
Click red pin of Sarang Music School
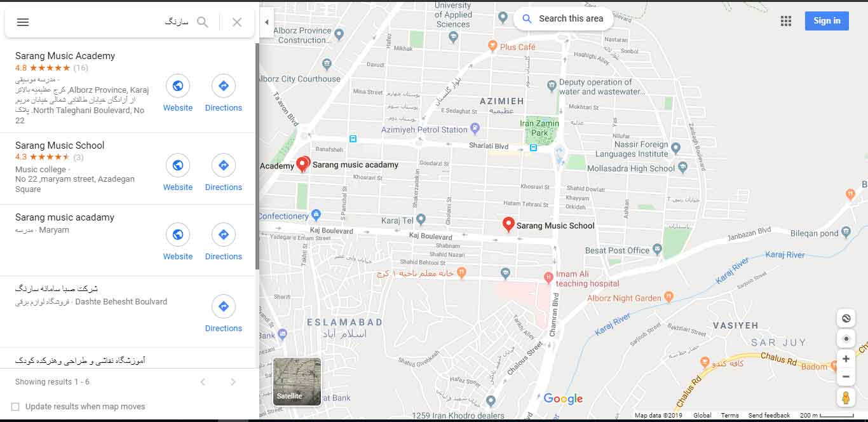[508, 224]
